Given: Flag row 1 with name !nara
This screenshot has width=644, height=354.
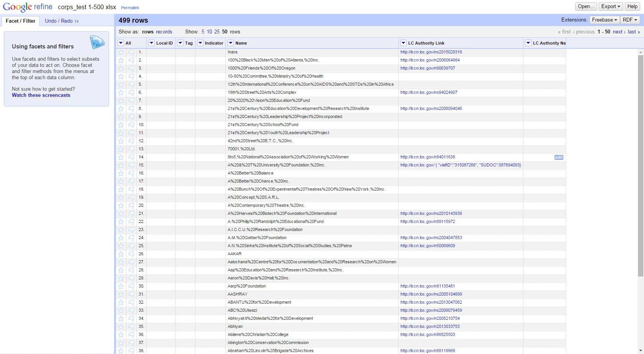Looking at the screenshot, I should [x=131, y=52].
